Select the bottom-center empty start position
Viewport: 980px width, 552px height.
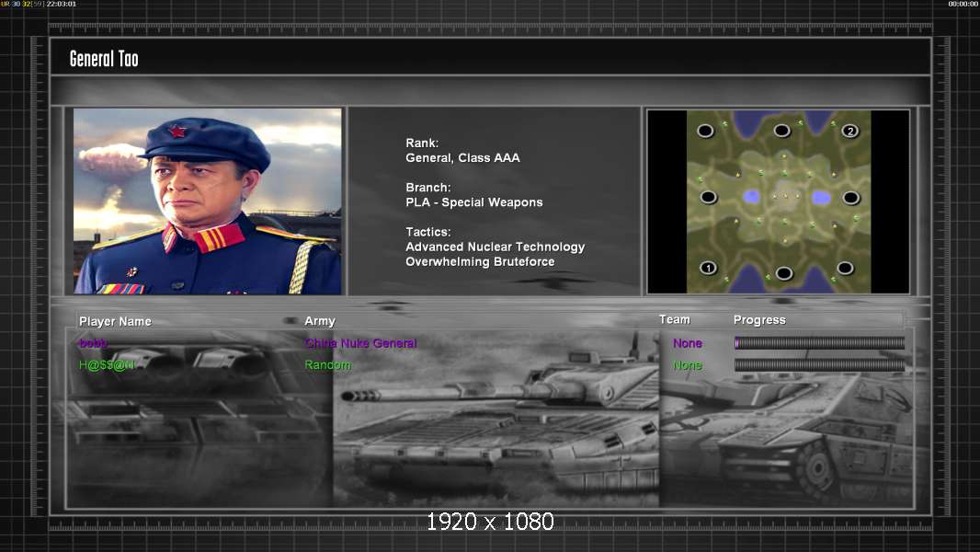click(784, 273)
